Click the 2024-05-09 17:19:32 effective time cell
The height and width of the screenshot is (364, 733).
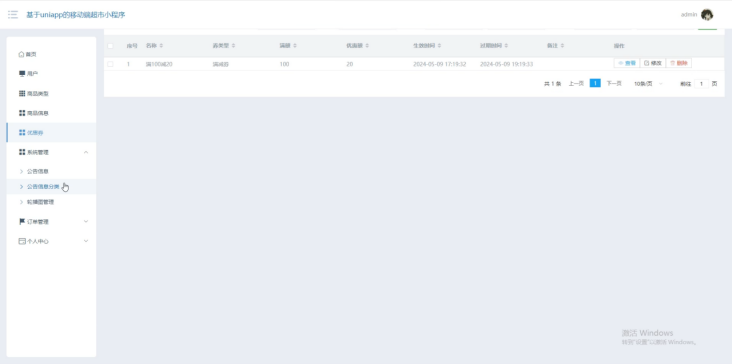[x=439, y=64]
